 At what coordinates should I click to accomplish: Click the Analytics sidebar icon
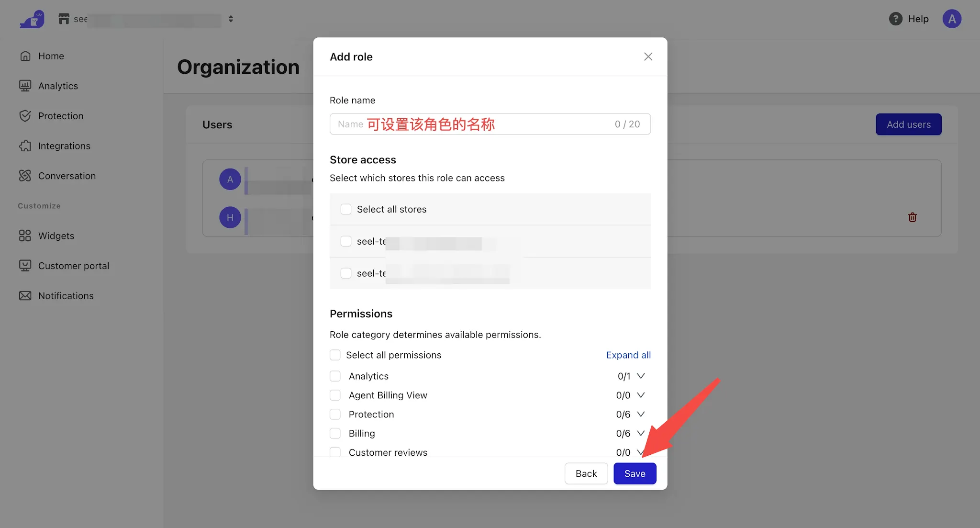click(x=25, y=86)
